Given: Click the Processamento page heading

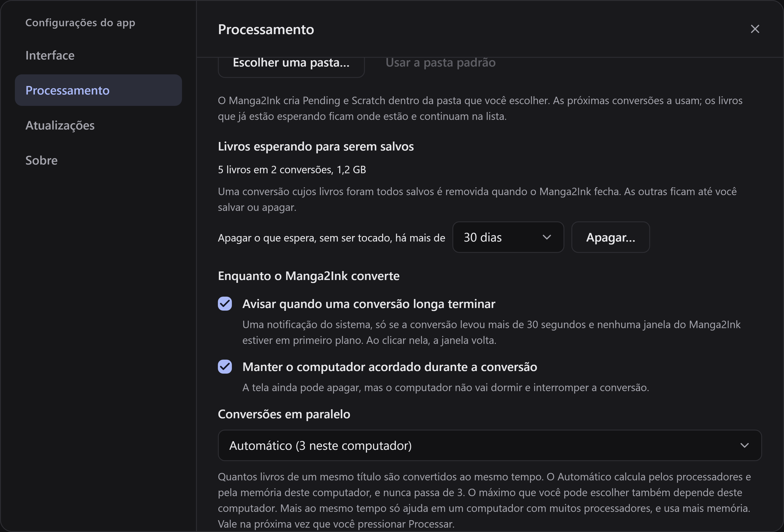Looking at the screenshot, I should click(266, 29).
